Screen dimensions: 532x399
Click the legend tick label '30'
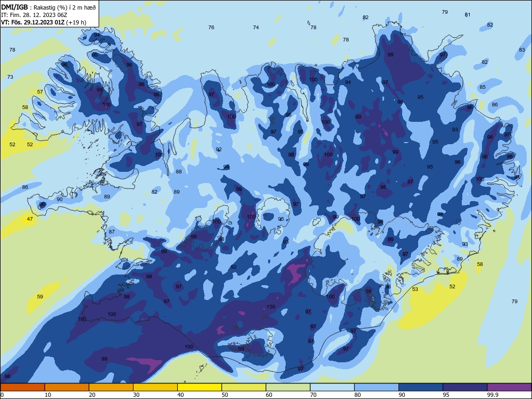coord(136,395)
